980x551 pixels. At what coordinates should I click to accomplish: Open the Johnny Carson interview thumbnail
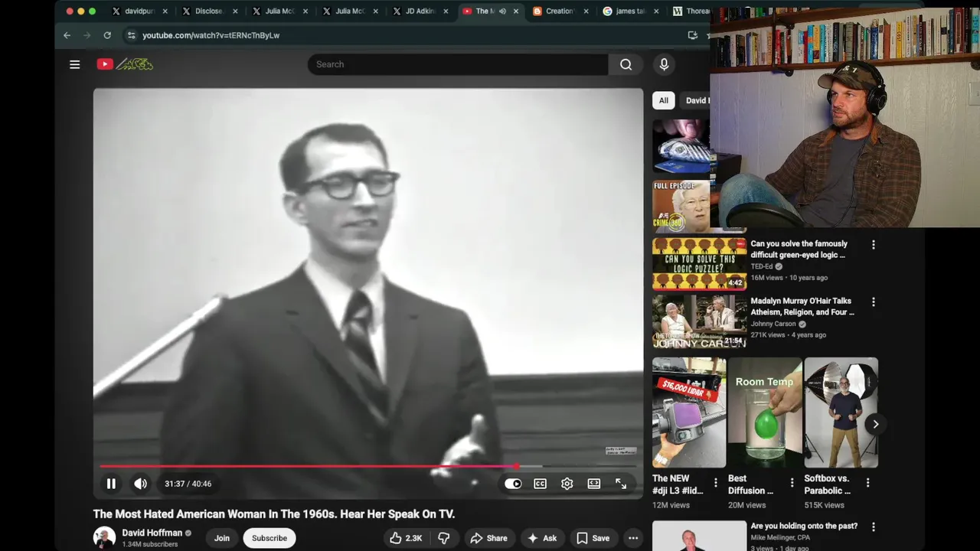pyautogui.click(x=699, y=321)
